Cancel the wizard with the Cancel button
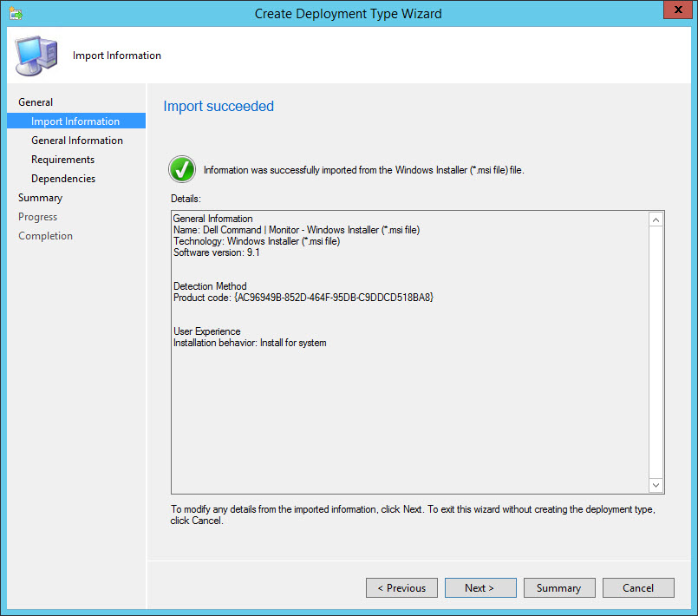The height and width of the screenshot is (616, 698). click(x=638, y=588)
